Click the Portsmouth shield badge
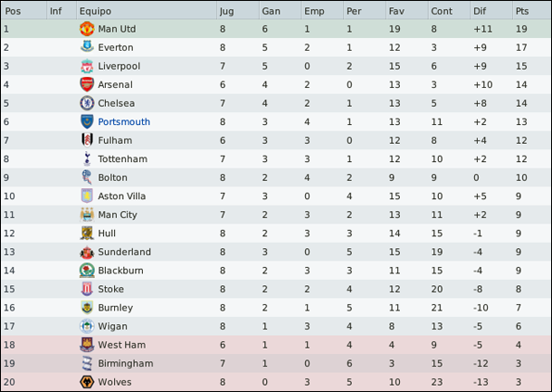This screenshot has width=552, height=392. [87, 121]
